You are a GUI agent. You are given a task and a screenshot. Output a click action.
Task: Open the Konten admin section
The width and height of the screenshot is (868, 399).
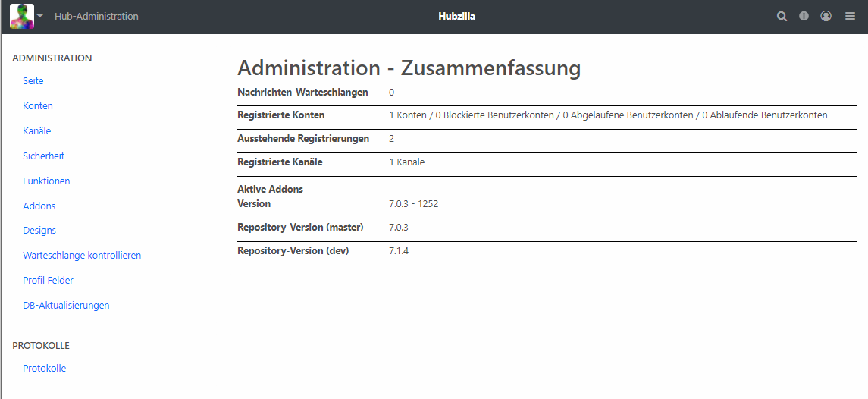point(38,106)
